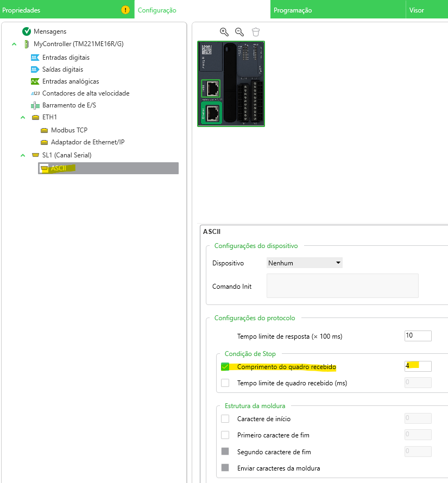Enable Primeiro caractere de fim checkbox

225,435
